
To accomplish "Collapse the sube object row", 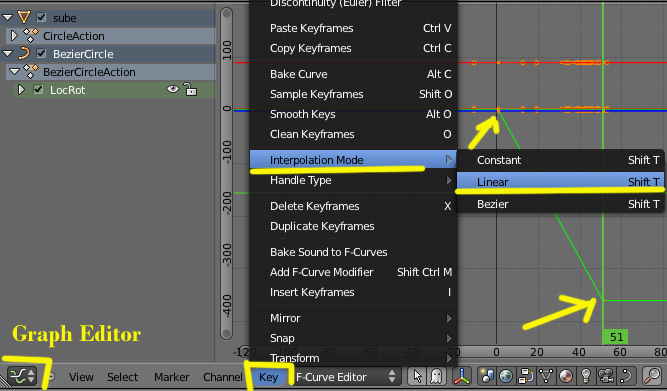I will (x=8, y=17).
